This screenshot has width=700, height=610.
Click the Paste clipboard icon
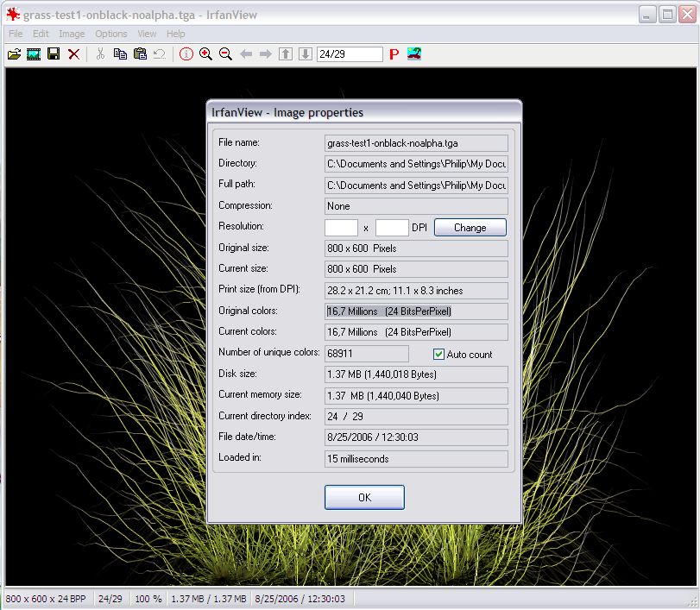click(x=140, y=54)
